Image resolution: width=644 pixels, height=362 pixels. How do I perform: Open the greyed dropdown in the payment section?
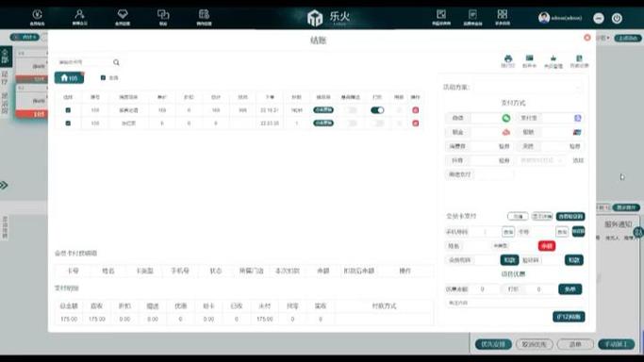tap(542, 160)
